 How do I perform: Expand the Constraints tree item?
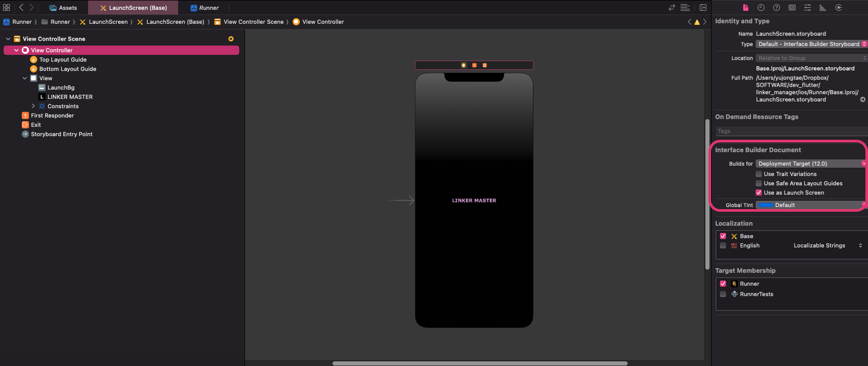[34, 106]
